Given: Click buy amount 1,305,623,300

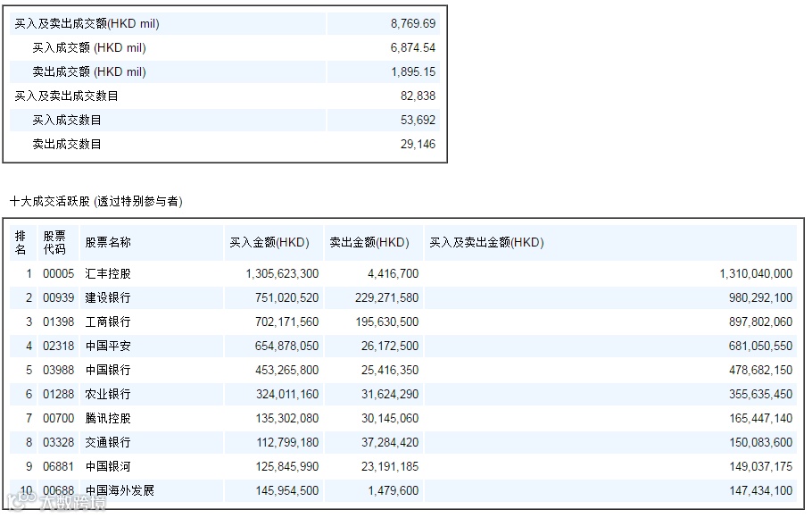Looking at the screenshot, I should coord(282,274).
